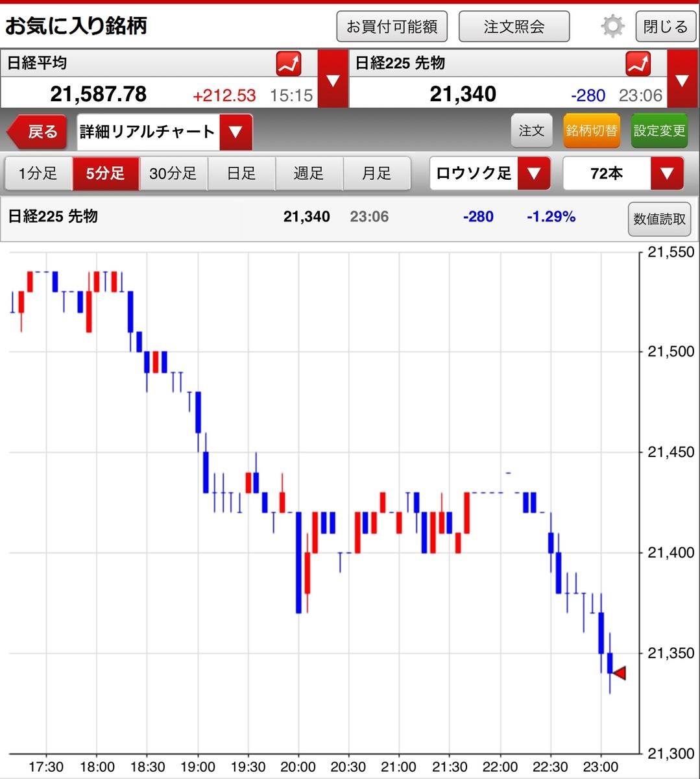Click the +212.53 change value
This screenshot has height=779, width=700.
[x=224, y=95]
